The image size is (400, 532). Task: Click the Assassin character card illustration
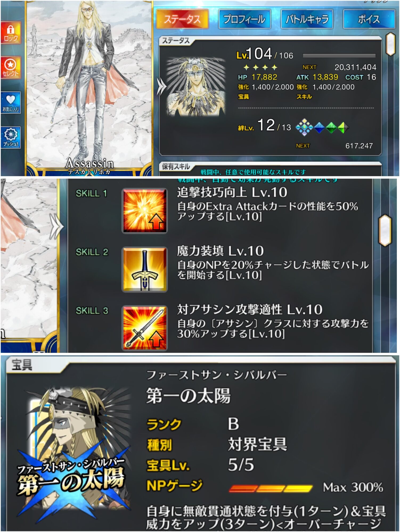pos(89,85)
